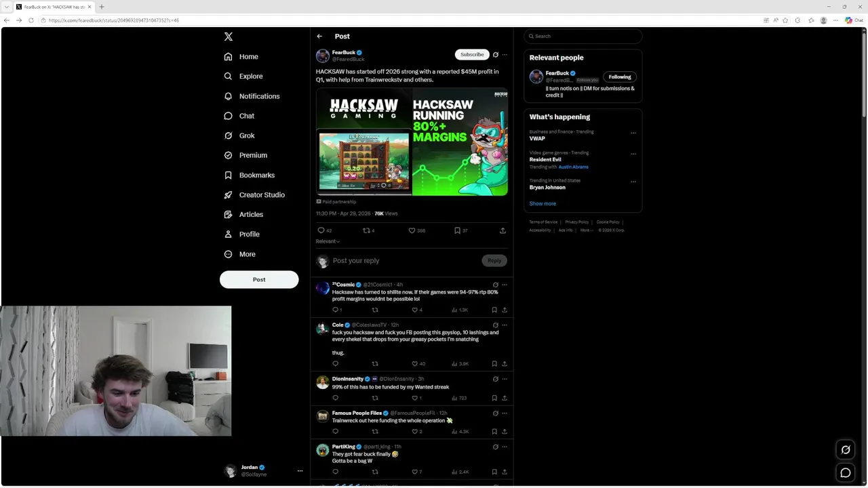Open Famous People Files reply's more menu
The height and width of the screenshot is (488, 868).
point(505,413)
